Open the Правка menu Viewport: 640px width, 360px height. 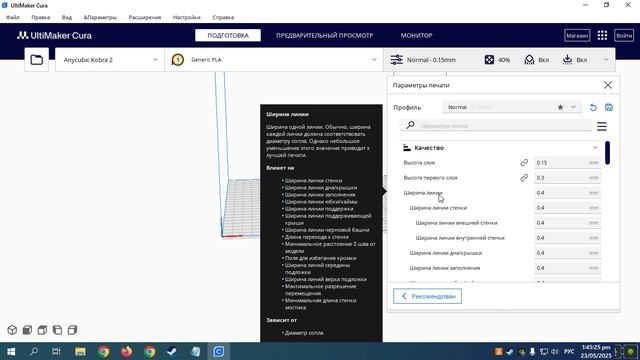[40, 17]
